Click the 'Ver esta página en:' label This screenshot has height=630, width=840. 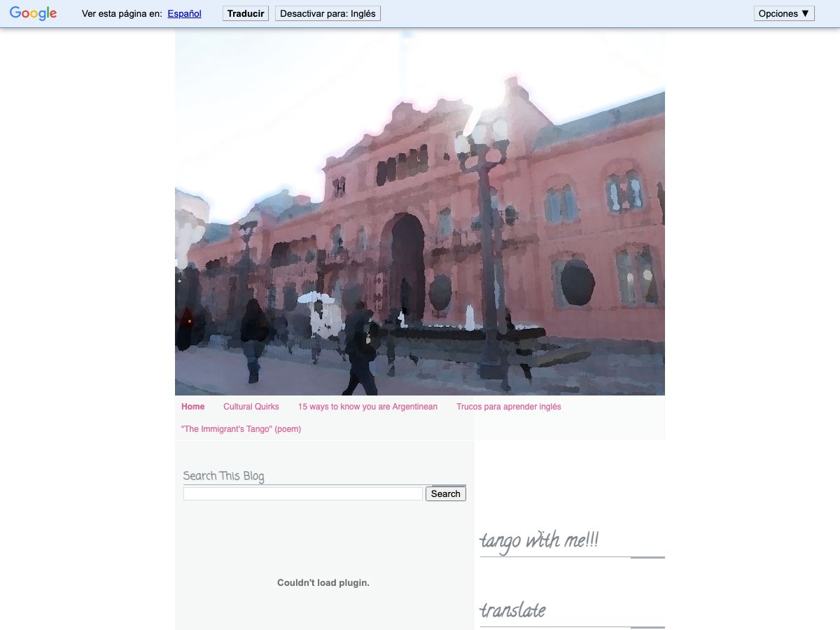[122, 13]
